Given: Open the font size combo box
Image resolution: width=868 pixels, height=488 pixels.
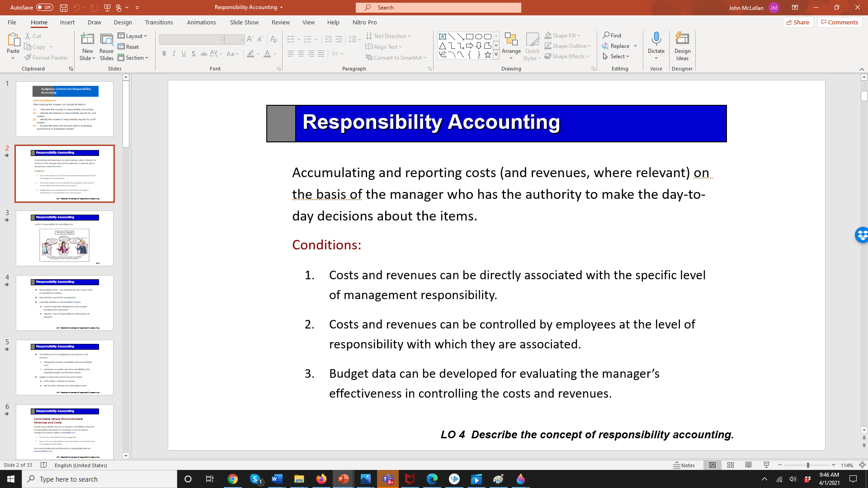Looking at the screenshot, I should tap(235, 39).
